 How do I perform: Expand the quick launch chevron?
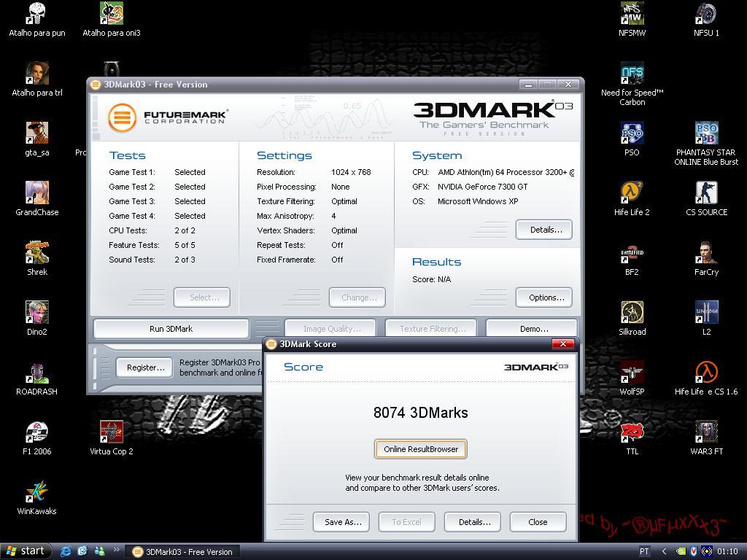click(116, 549)
